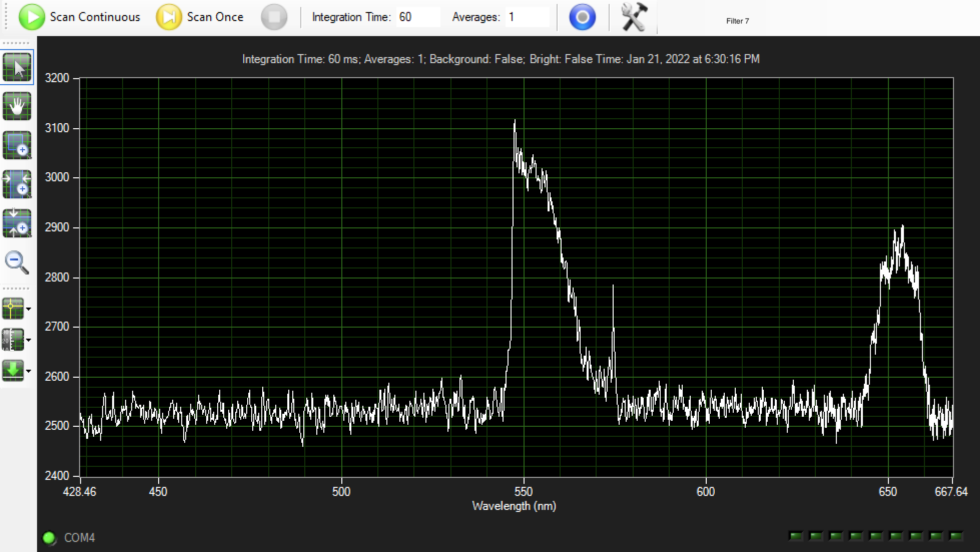Open settings with hammer and wrench icon
The width and height of the screenshot is (980, 552).
pyautogui.click(x=634, y=17)
